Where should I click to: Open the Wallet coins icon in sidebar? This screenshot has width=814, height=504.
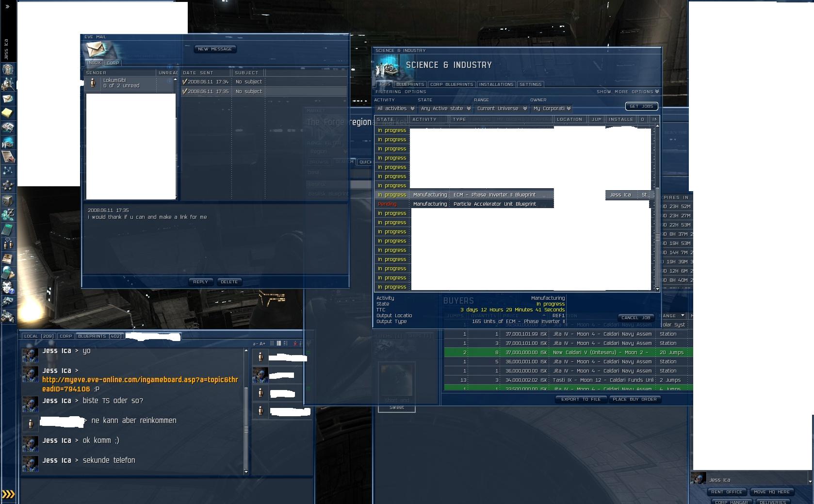click(x=8, y=215)
